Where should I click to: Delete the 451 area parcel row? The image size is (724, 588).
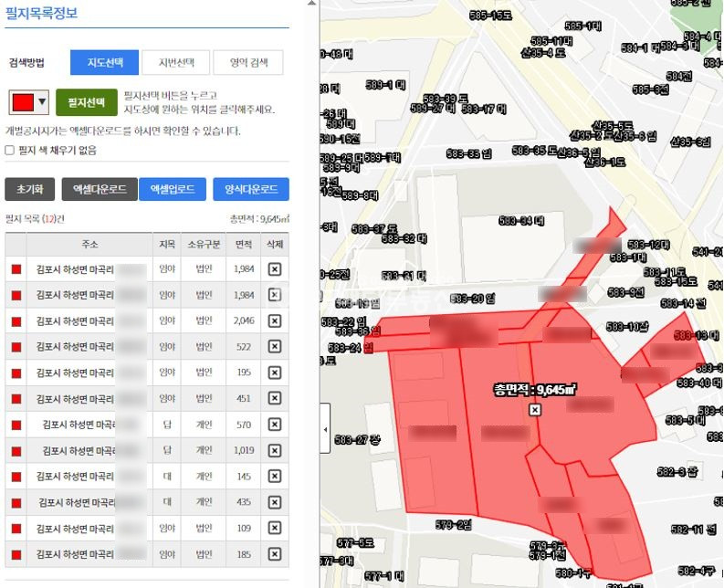(x=275, y=398)
